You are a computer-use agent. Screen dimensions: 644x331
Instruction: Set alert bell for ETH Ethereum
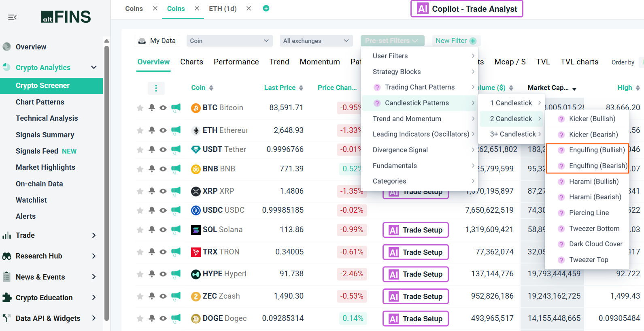(x=151, y=130)
